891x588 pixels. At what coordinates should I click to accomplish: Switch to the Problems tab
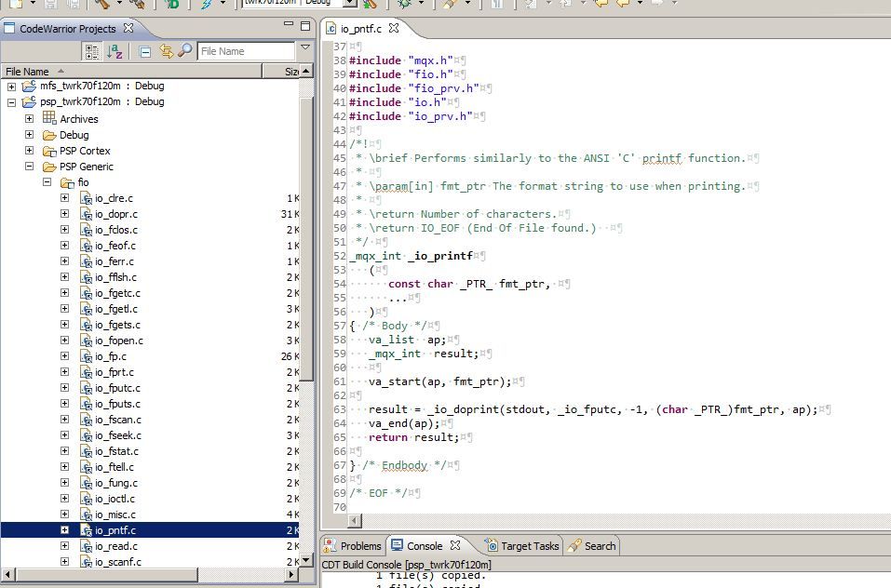pyautogui.click(x=352, y=546)
